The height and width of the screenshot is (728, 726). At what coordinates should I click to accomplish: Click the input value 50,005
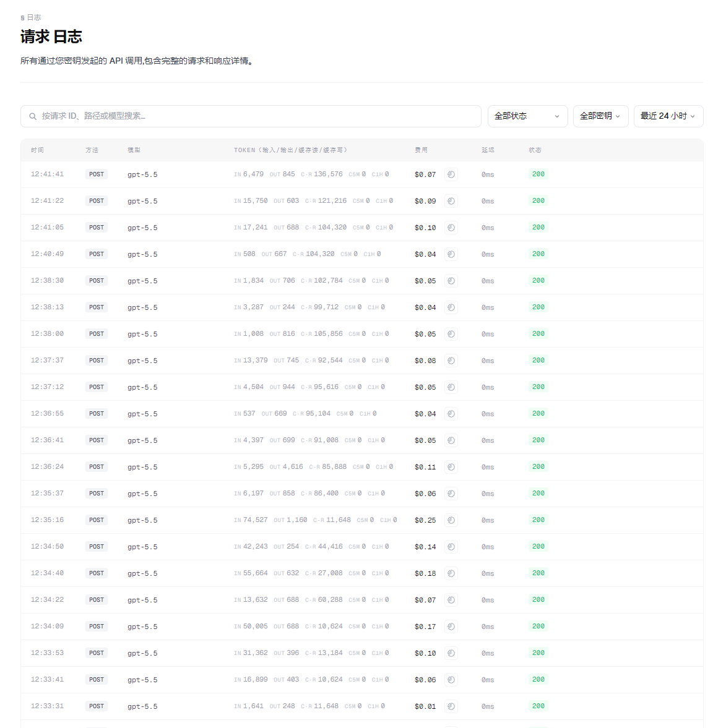point(256,627)
